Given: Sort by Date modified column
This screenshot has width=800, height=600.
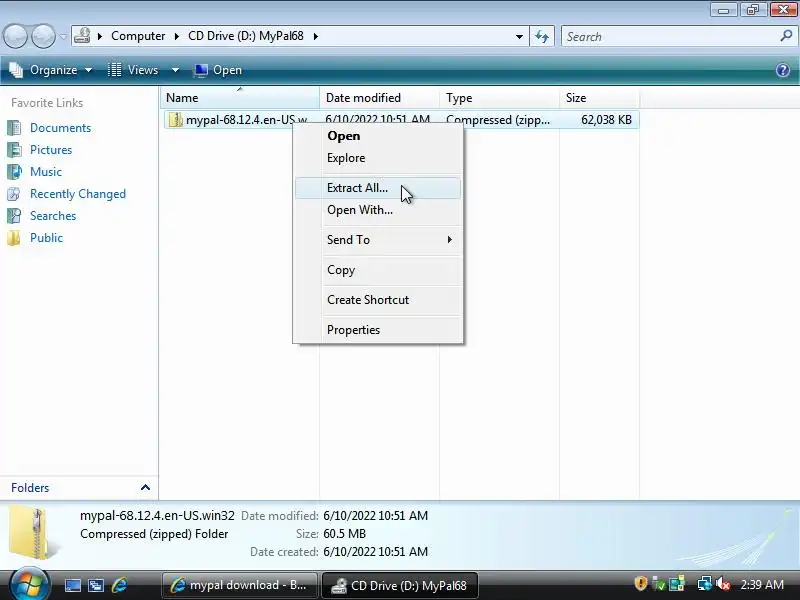Looking at the screenshot, I should (379, 97).
